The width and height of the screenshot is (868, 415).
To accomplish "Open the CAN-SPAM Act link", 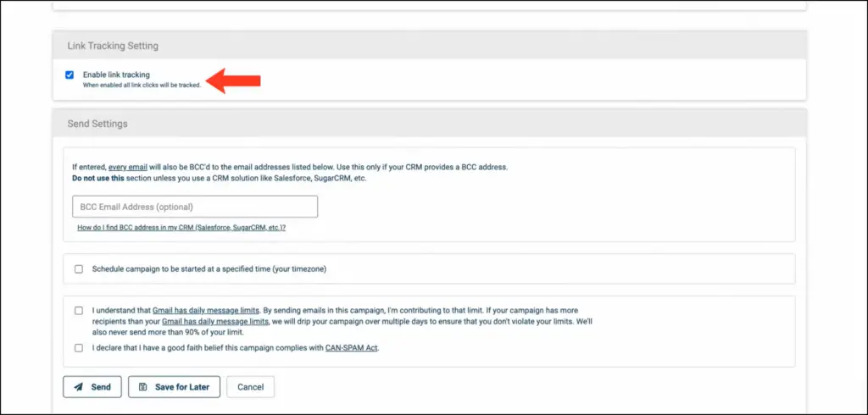I will click(x=352, y=348).
